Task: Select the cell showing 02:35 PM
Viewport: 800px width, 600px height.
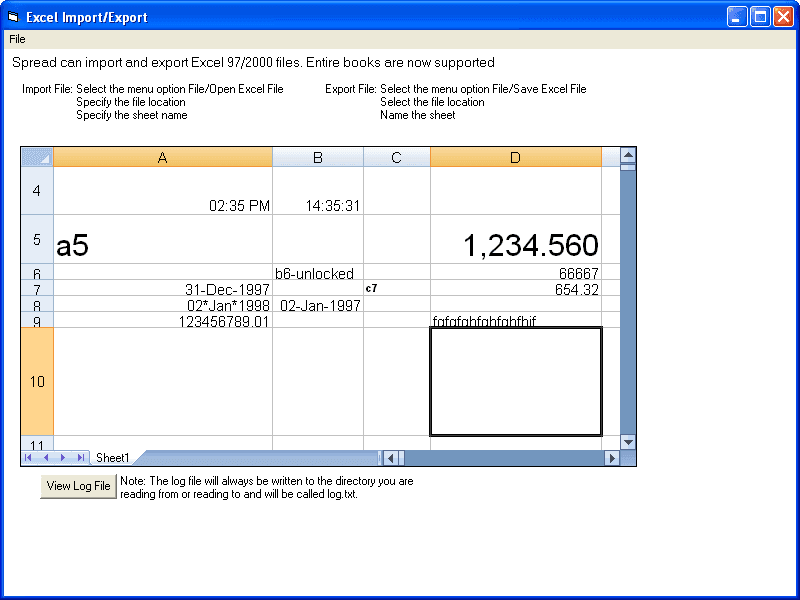Action: 163,190
